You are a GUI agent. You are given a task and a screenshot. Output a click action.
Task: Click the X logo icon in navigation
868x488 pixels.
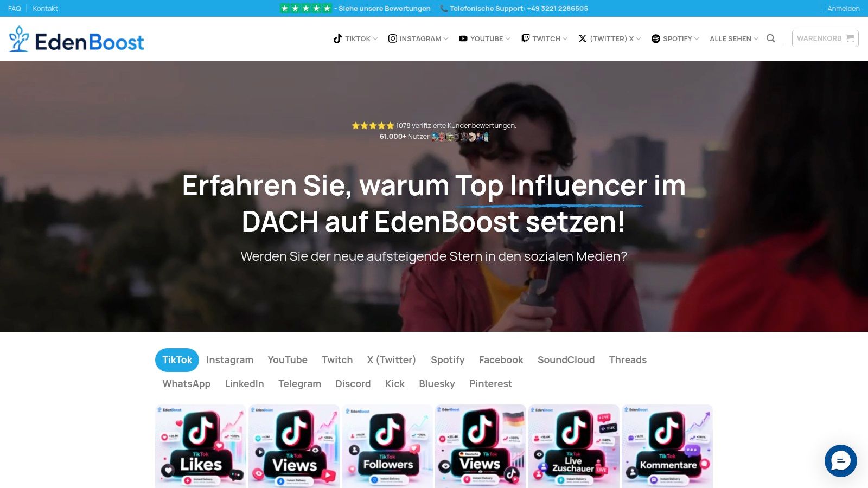coord(583,38)
